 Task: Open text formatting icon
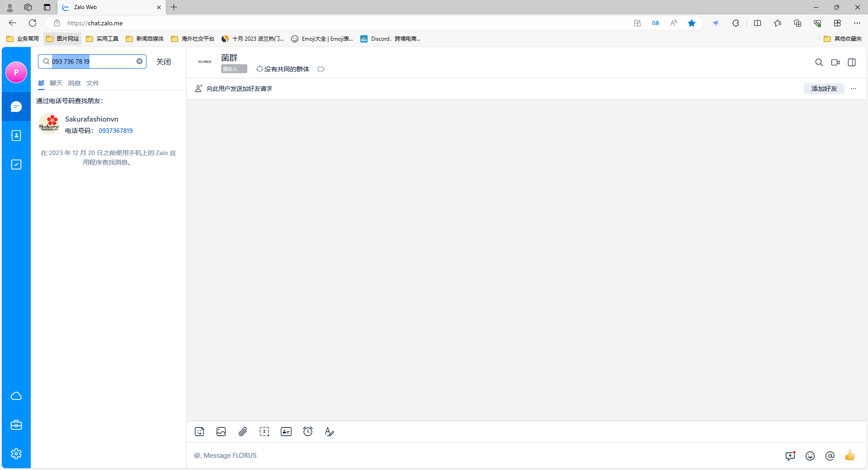(x=330, y=432)
